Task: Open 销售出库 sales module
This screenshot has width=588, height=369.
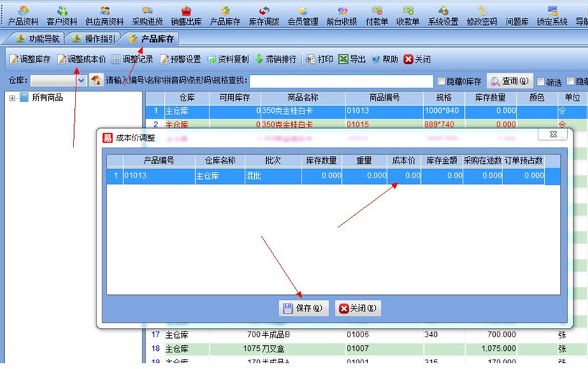Action: tap(186, 15)
